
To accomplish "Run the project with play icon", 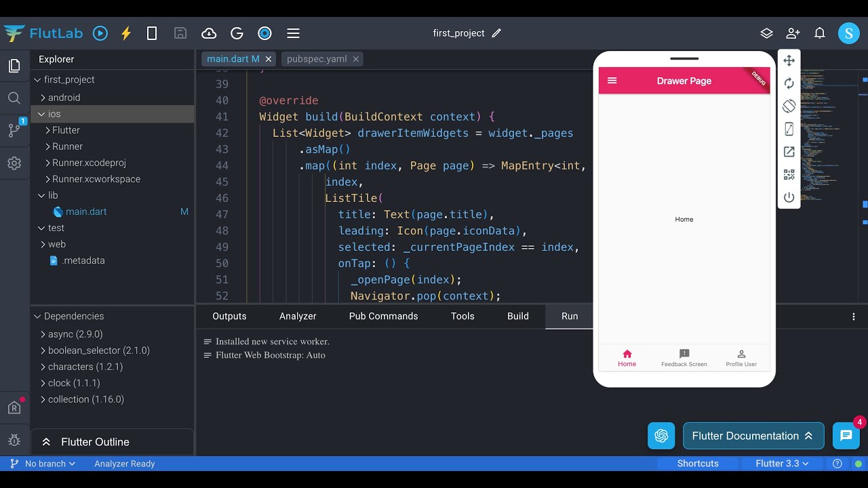I will pos(100,33).
